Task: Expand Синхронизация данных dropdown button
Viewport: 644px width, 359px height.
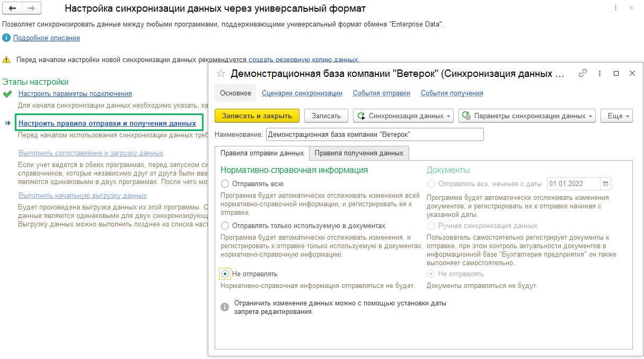Action: 404,116
